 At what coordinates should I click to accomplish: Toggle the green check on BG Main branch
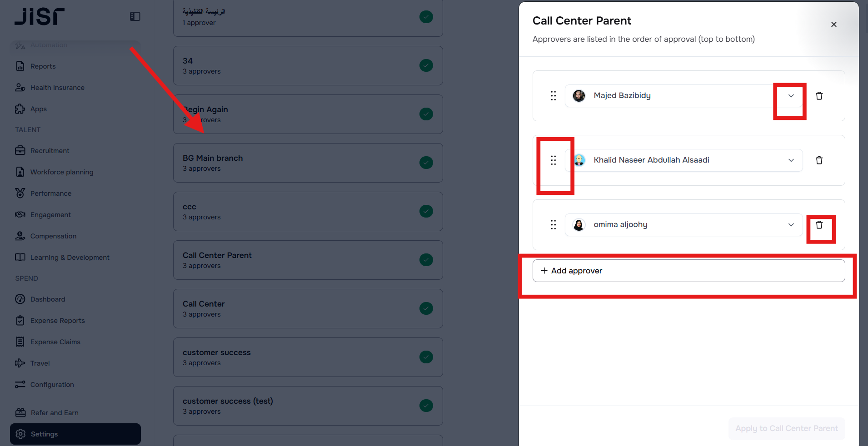click(x=426, y=163)
